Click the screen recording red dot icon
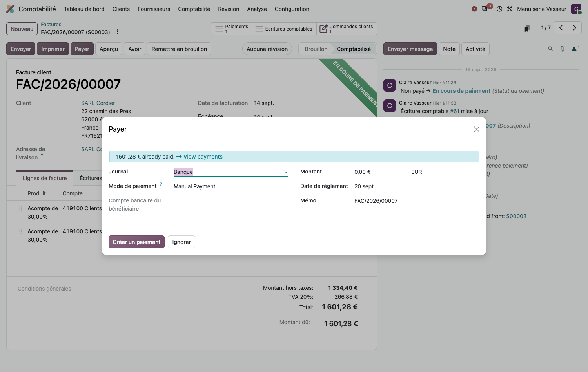Image resolution: width=588 pixels, height=372 pixels. [x=474, y=9]
